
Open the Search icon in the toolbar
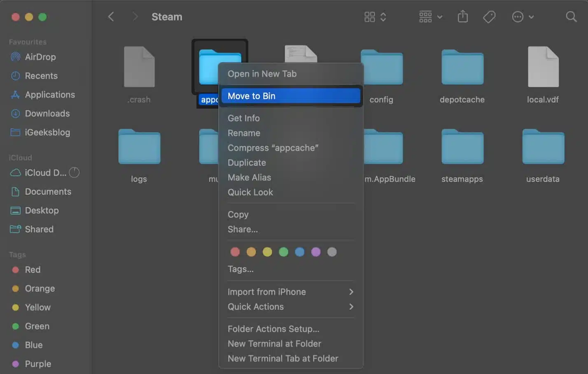coord(571,16)
